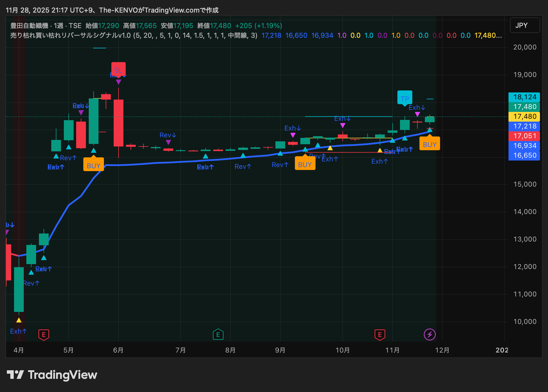Click the 15,000 level on price axis
The width and height of the screenshot is (548, 392).
pyautogui.click(x=525, y=184)
